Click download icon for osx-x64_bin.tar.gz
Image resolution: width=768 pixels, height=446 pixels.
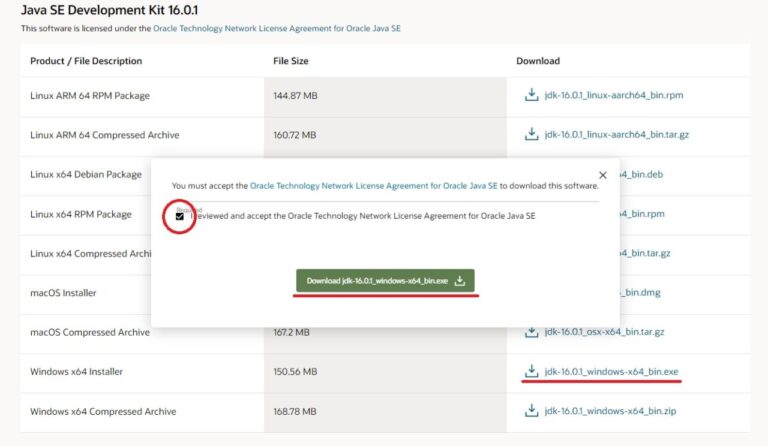click(x=531, y=332)
